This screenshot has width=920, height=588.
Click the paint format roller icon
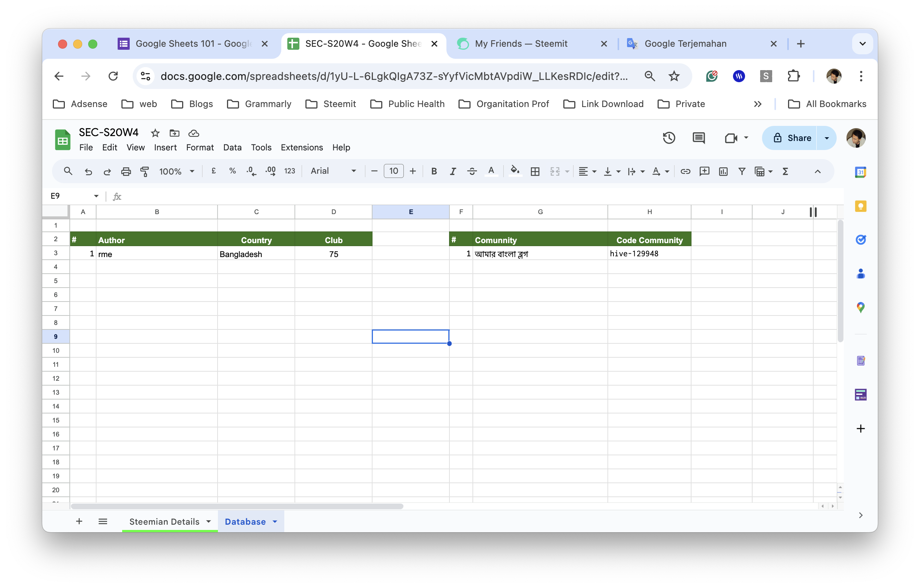pos(144,171)
